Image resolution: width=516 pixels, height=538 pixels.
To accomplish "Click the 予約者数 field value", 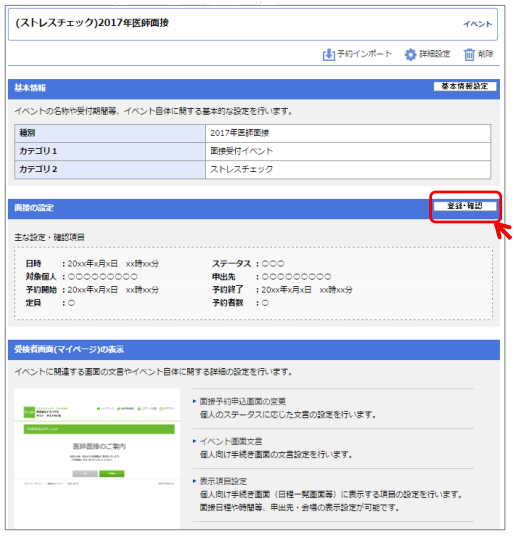I will coord(265,303).
